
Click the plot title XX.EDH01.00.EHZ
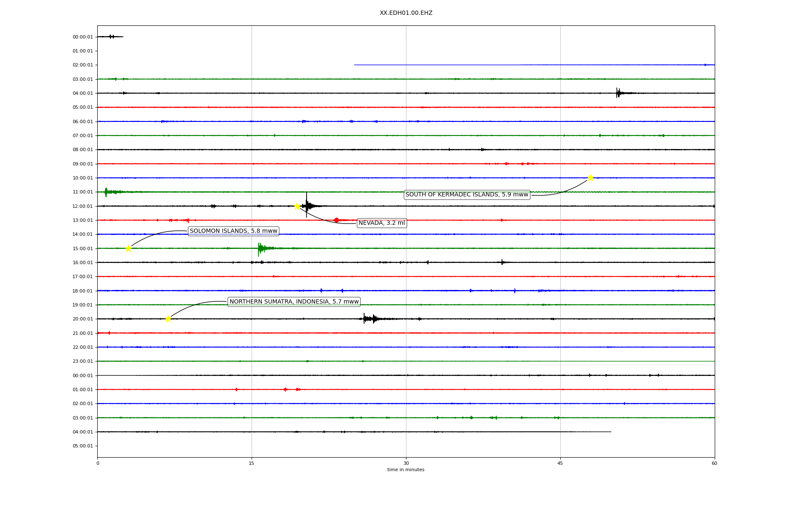(x=406, y=13)
